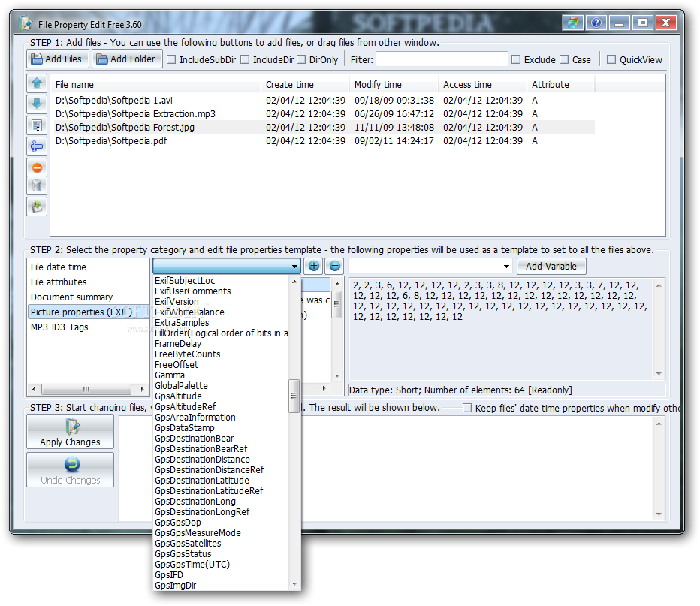
Task: Select ExifUserComments from dropdown list
Action: (x=193, y=291)
